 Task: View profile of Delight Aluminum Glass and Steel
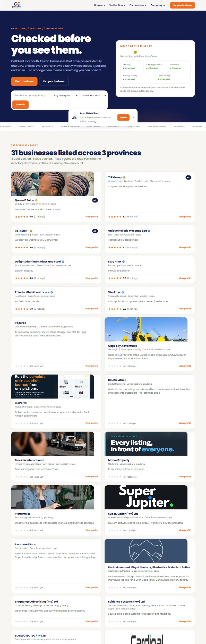point(92,278)
